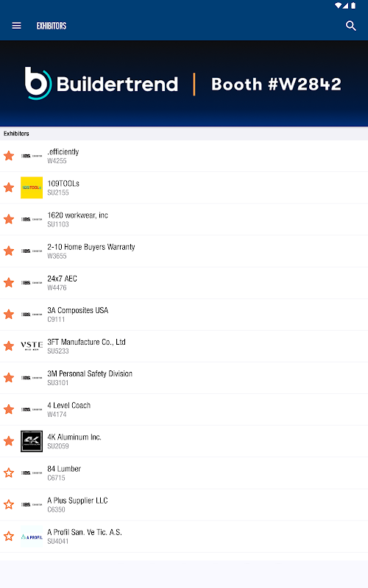The image size is (368, 588).
Task: Click the 4K Aluminum logo thumbnail
Action: click(x=32, y=441)
